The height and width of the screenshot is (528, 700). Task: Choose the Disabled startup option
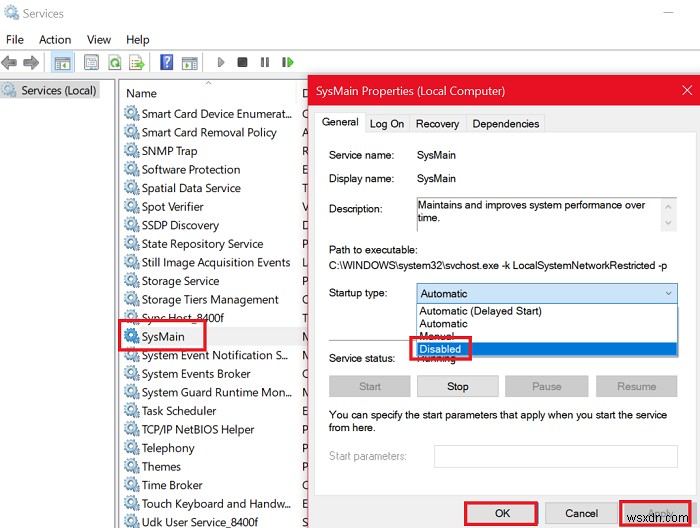pyautogui.click(x=547, y=349)
